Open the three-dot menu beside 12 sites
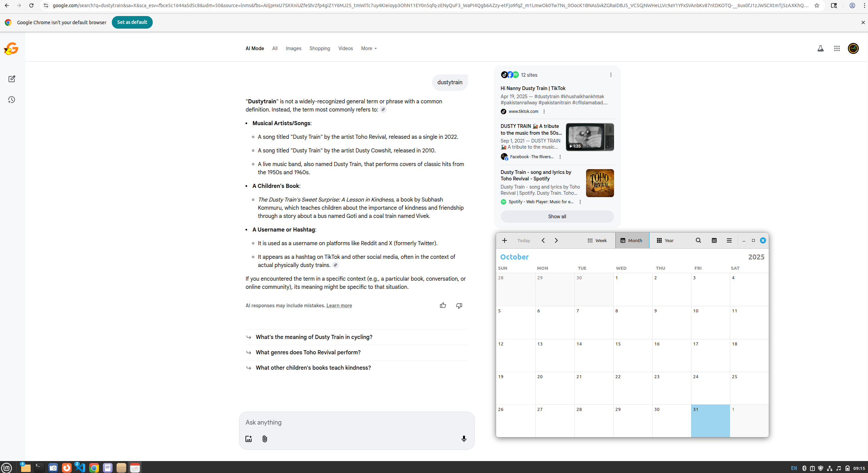Image resolution: width=868 pixels, height=473 pixels. tap(611, 75)
